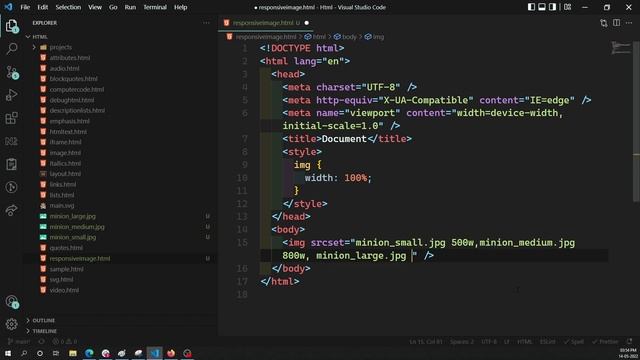The height and width of the screenshot is (360, 640).
Task: Change the HTML language mode in status bar
Action: tap(524, 342)
